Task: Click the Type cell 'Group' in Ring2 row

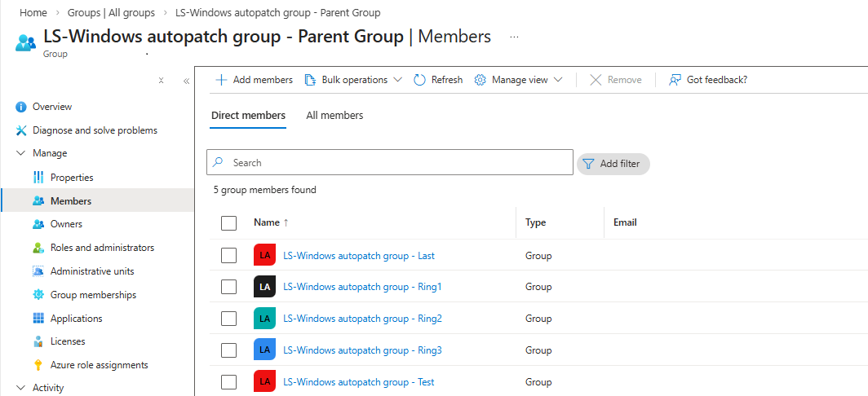Action: (538, 319)
